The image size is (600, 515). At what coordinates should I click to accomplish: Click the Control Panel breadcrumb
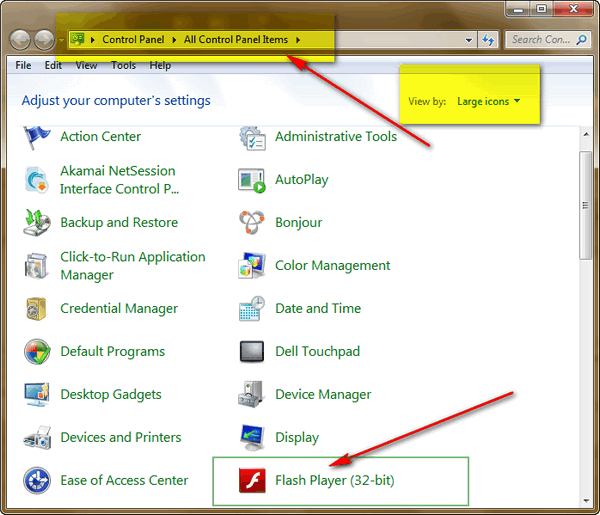coord(133,40)
